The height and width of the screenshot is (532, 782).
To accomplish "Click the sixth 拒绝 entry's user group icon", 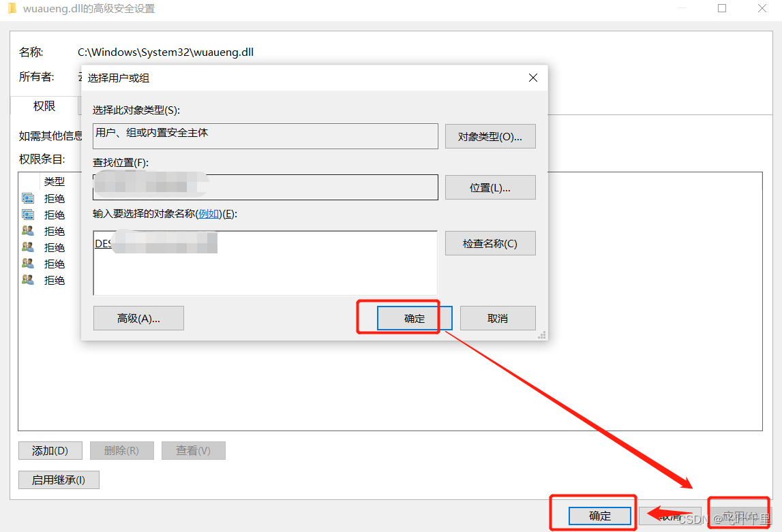I will click(28, 280).
